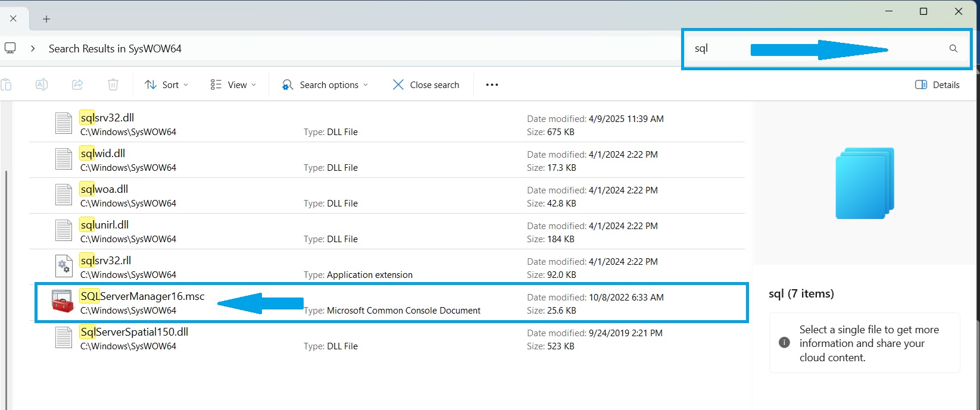Image resolution: width=980 pixels, height=410 pixels.
Task: Click the date 4/9/2025 11:39 AM
Action: (x=626, y=119)
